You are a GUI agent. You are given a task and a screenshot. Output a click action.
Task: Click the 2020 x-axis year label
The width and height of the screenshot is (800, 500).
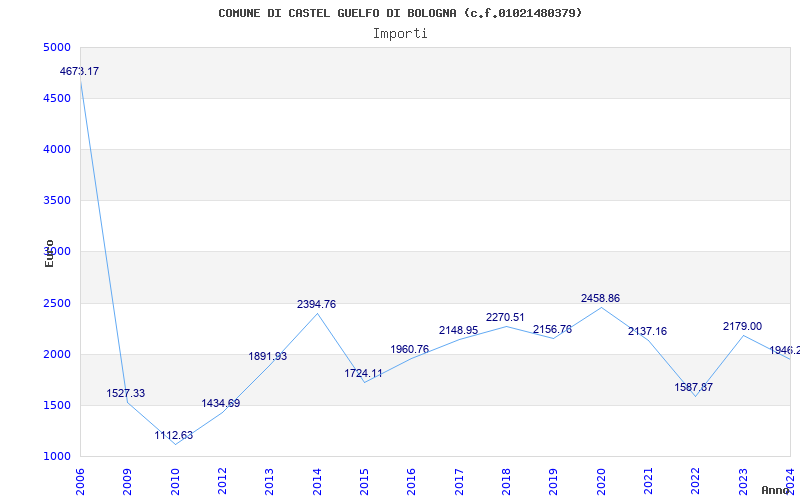pos(601,482)
